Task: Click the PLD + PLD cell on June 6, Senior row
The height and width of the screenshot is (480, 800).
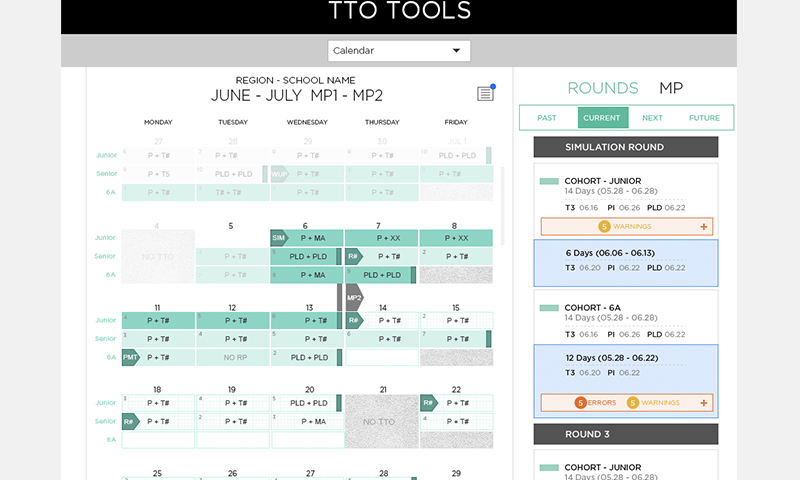Action: pyautogui.click(x=307, y=256)
